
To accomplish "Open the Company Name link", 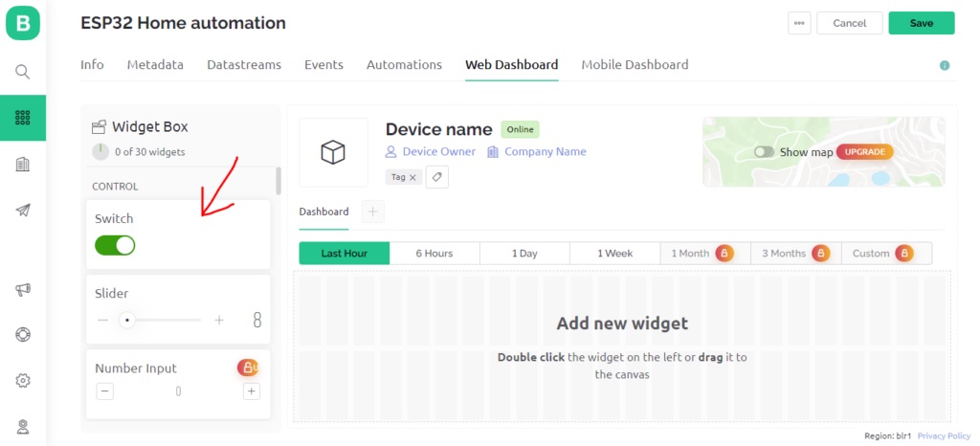I will [545, 152].
